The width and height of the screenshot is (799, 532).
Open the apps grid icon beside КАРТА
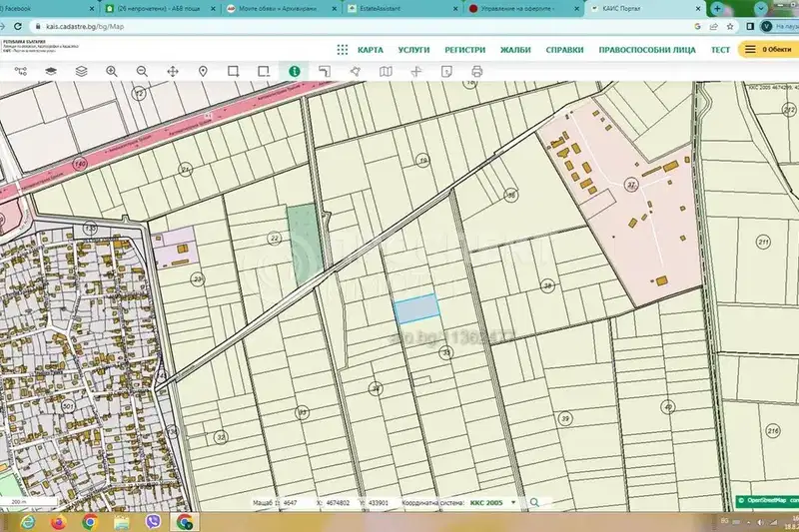click(343, 49)
